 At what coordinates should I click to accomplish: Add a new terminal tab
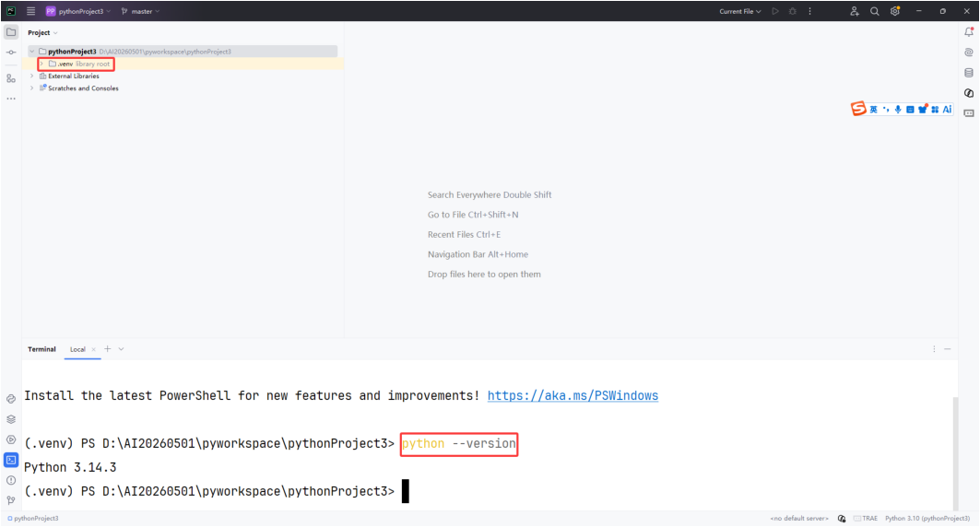[108, 349]
